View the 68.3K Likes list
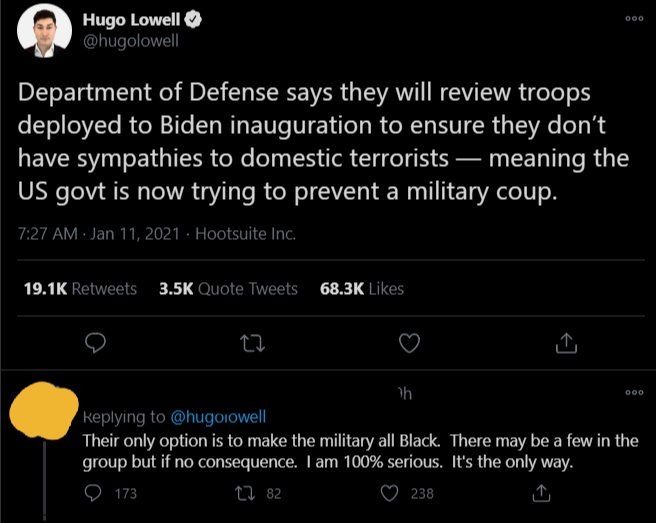The height and width of the screenshot is (523, 656). click(362, 288)
